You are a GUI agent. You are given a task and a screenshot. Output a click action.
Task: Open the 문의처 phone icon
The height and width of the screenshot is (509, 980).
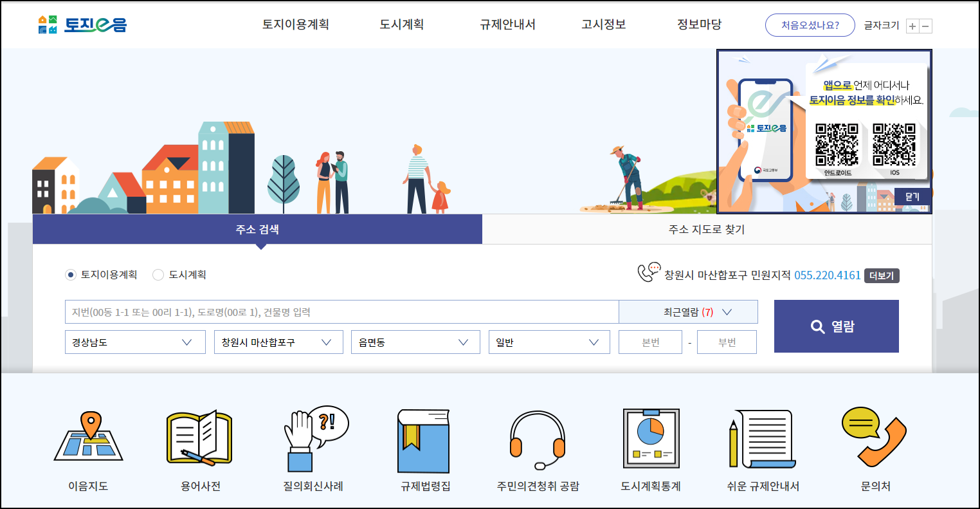(x=873, y=437)
